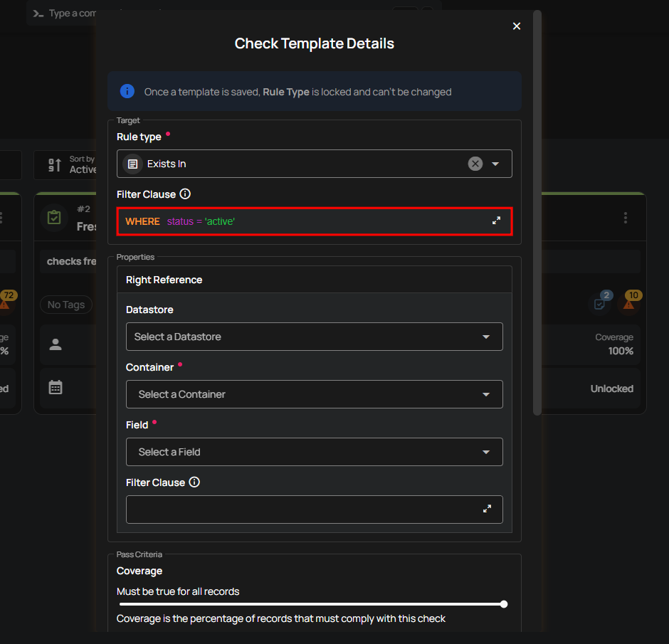Close the Check Template Details dialog
The image size is (669, 644).
coord(517,26)
